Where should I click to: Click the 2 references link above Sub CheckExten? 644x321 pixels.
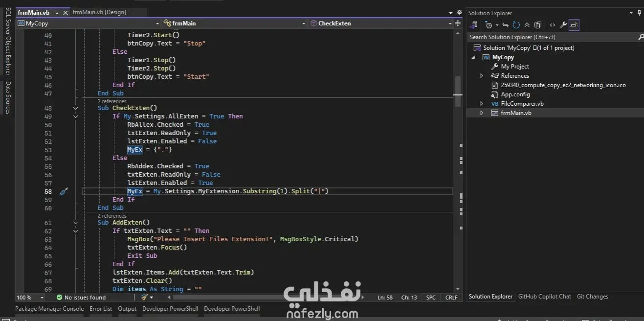(112, 101)
